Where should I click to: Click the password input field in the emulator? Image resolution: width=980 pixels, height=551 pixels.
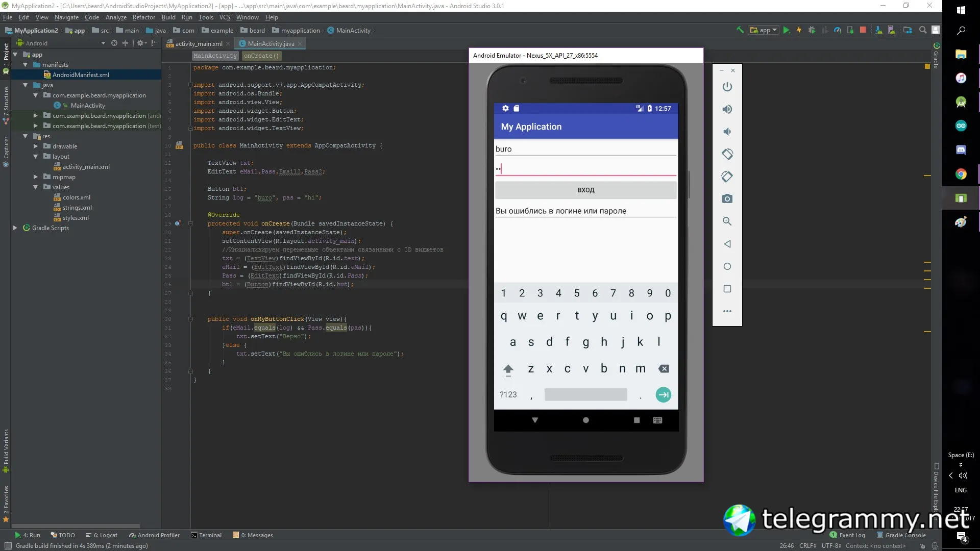[585, 168]
